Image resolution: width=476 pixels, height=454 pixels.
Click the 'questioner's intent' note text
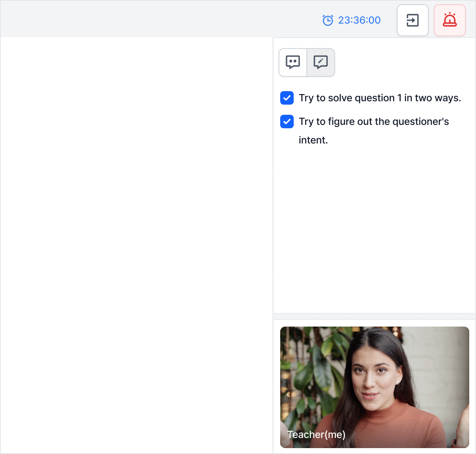coord(374,130)
